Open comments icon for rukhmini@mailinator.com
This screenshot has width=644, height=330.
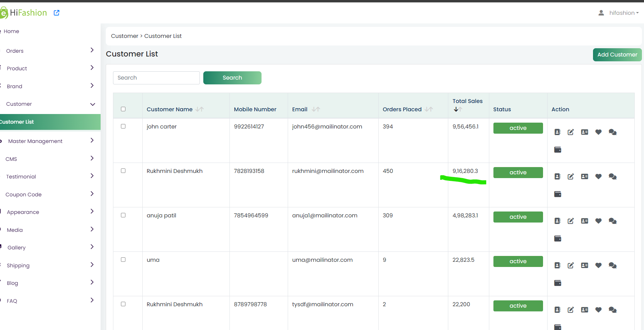coord(613,176)
